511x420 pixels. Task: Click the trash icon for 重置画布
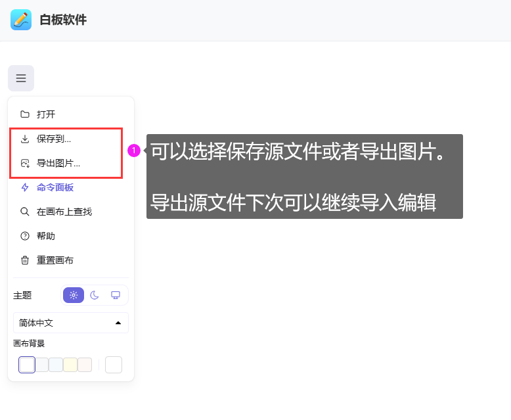point(25,260)
